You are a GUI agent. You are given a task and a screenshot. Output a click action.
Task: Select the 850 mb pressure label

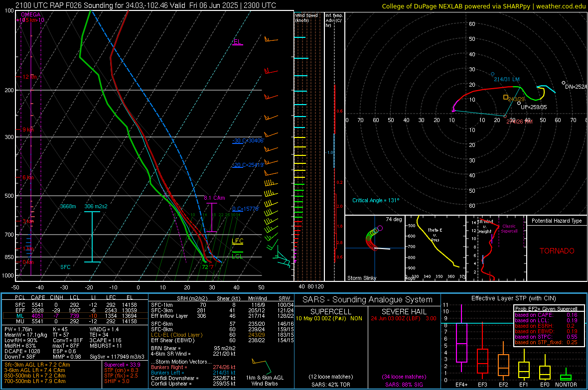(9, 257)
